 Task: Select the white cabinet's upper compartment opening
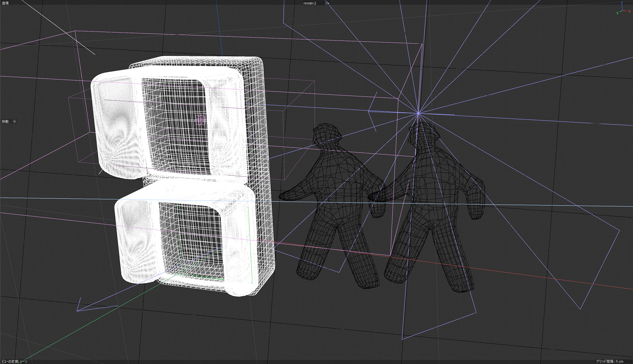[175, 128]
